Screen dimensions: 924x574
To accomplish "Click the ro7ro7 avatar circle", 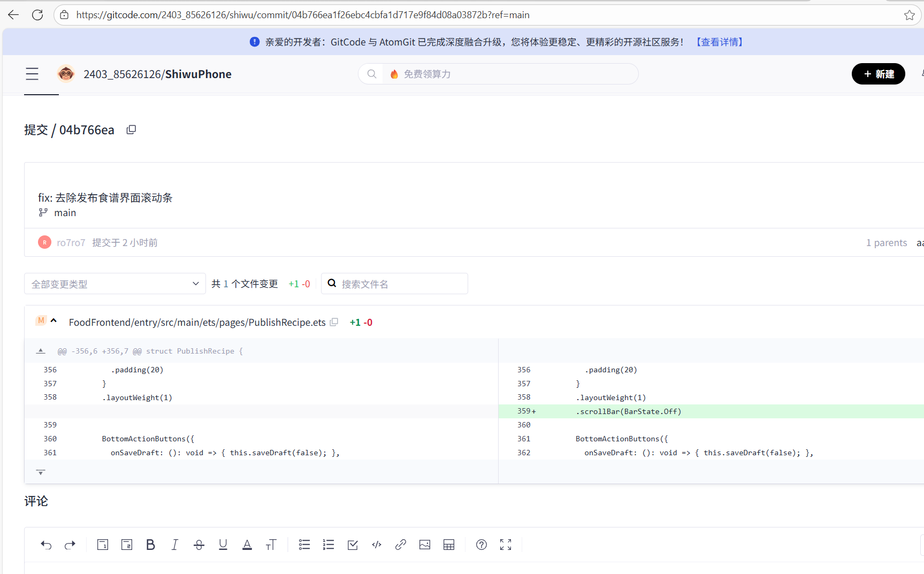I will 44,242.
